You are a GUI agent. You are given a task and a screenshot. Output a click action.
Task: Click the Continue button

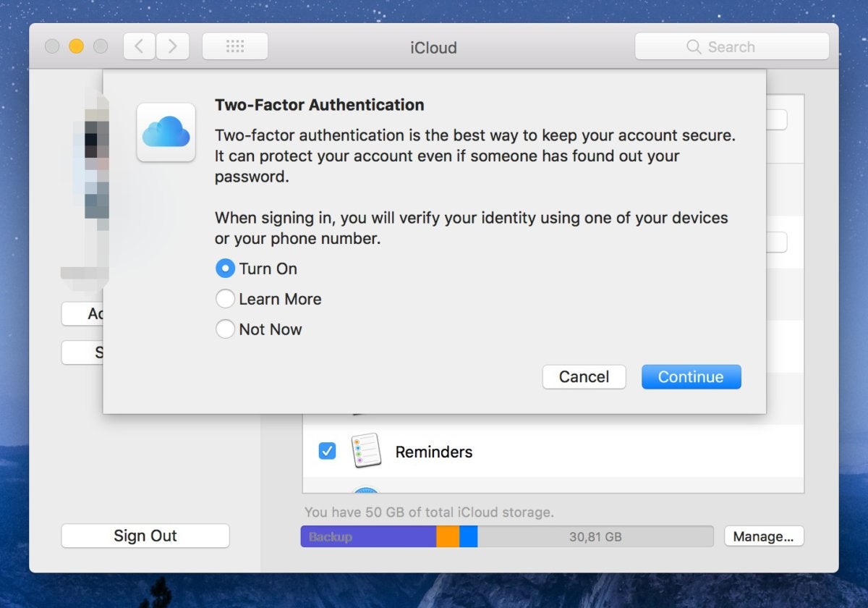click(691, 376)
